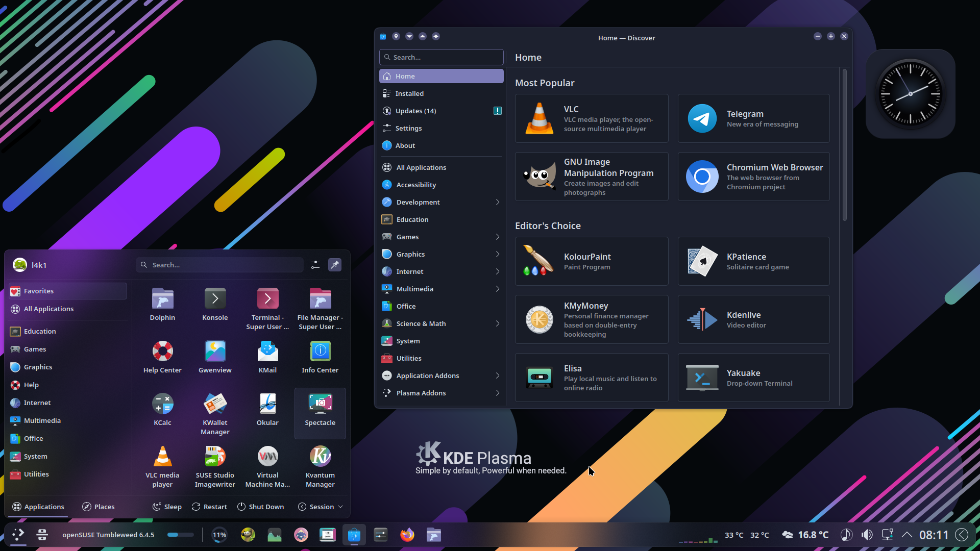Image resolution: width=980 pixels, height=551 pixels.
Task: Open Chromium Web Browser card
Action: tap(754, 177)
